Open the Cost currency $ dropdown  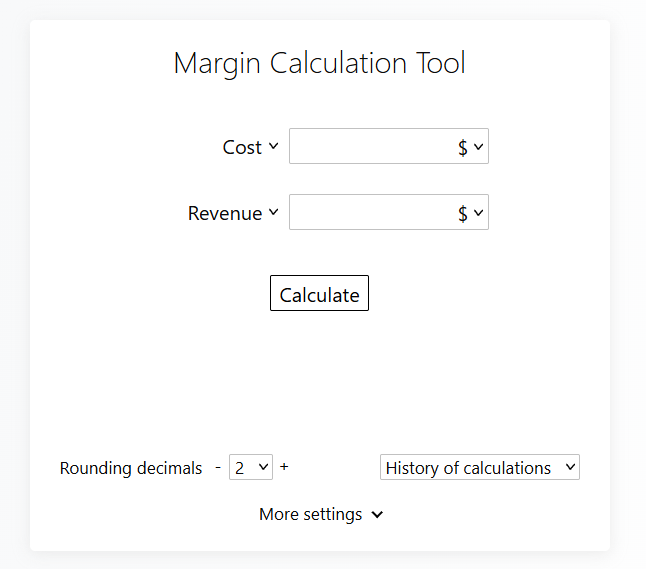pos(470,147)
